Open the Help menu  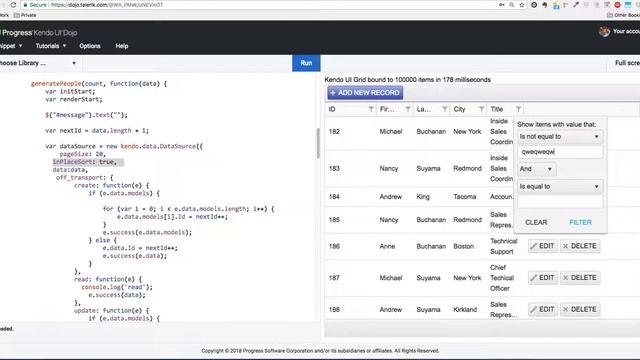(x=122, y=46)
